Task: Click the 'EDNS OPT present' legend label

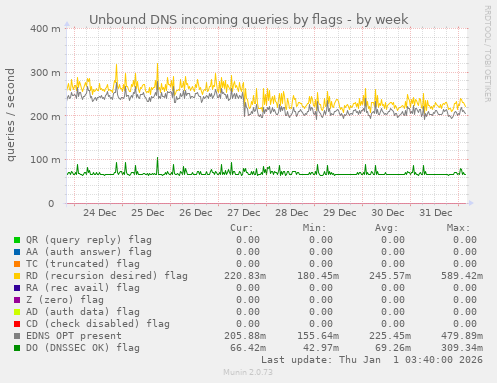Action: tap(74, 336)
